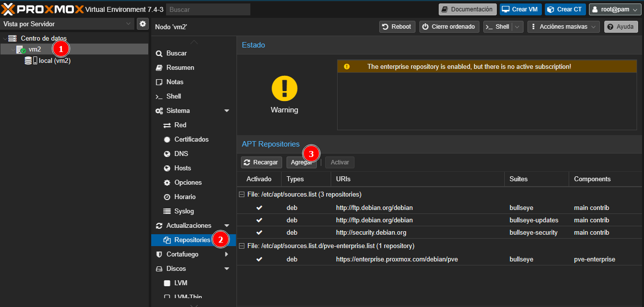Click the Buscar magnifier icon in the node menu
This screenshot has height=307, width=644.
[x=159, y=53]
